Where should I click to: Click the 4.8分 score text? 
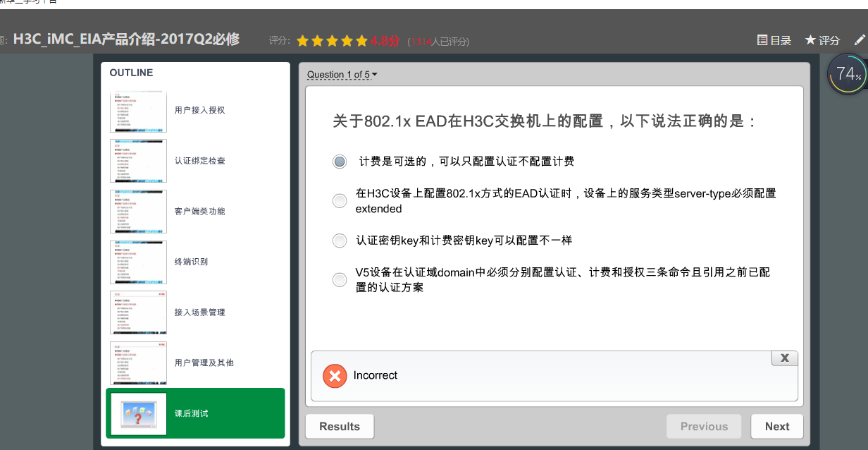(385, 41)
